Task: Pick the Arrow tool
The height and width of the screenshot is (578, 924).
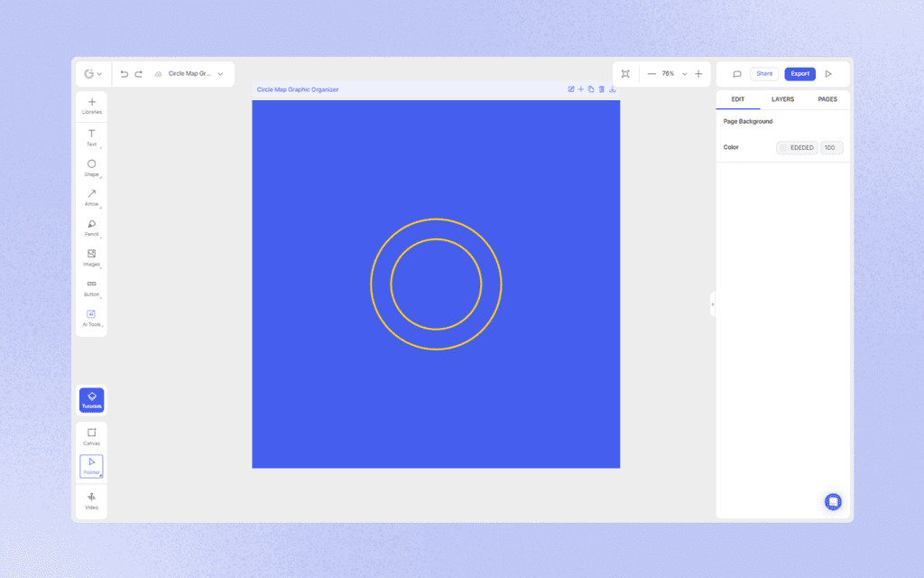Action: coord(91,199)
